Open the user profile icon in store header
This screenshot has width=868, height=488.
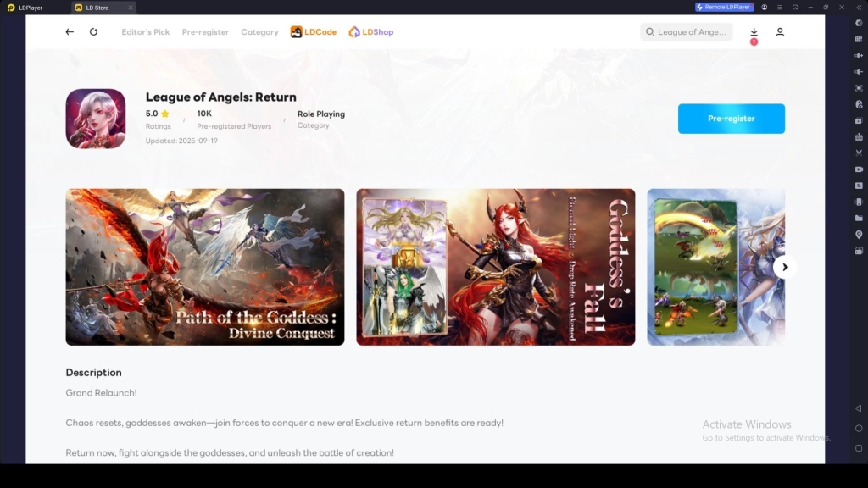coord(780,32)
